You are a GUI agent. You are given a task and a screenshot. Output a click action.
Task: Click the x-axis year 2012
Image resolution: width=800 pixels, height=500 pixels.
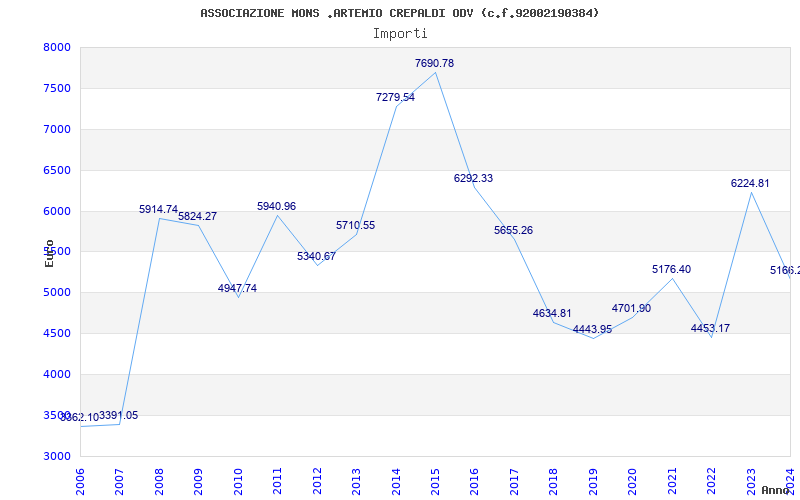pos(317,482)
